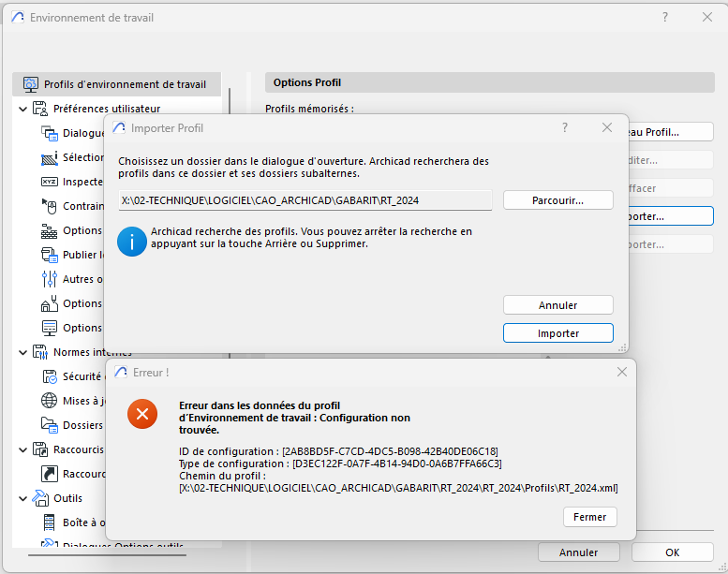728x574 pixels.
Task: Click the Normes internes scheme icon
Action: point(40,352)
